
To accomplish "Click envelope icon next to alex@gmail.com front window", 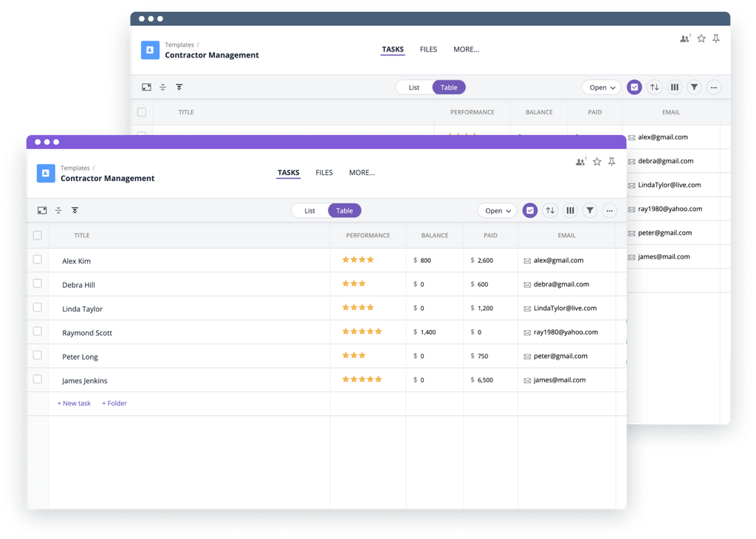I will pyautogui.click(x=527, y=261).
